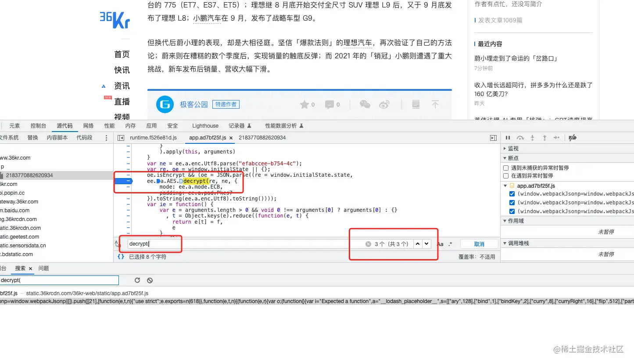Switch to 2183770882620934 file tab
Screen dimensions: 634x364
pos(262,138)
